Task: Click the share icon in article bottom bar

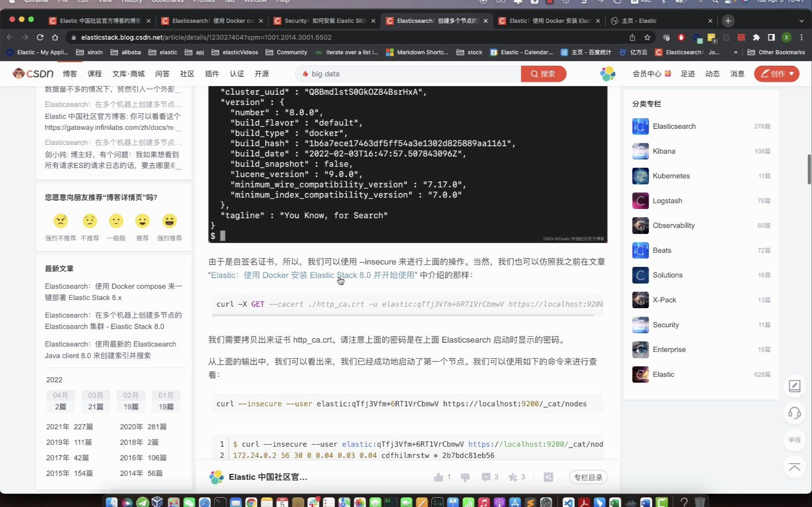Action: click(548, 477)
